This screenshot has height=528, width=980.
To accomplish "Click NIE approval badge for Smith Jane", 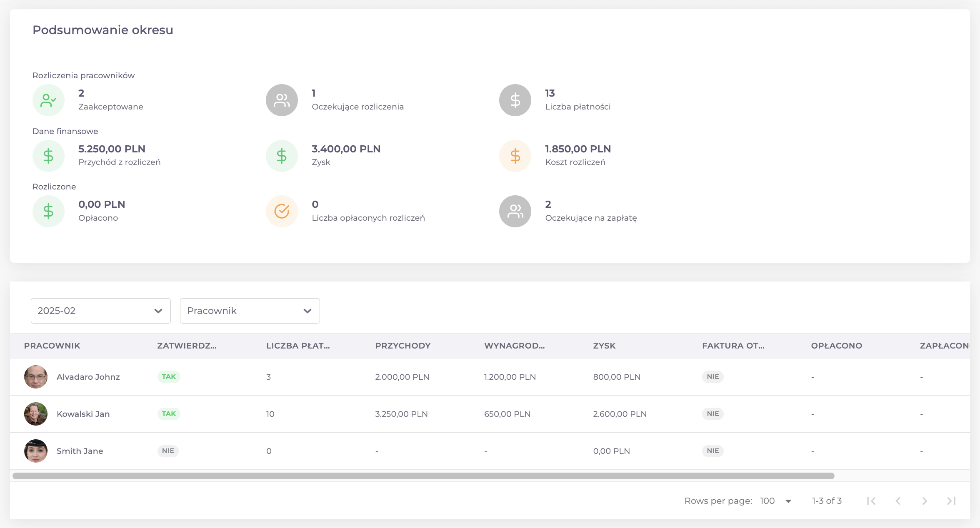I will click(x=168, y=451).
